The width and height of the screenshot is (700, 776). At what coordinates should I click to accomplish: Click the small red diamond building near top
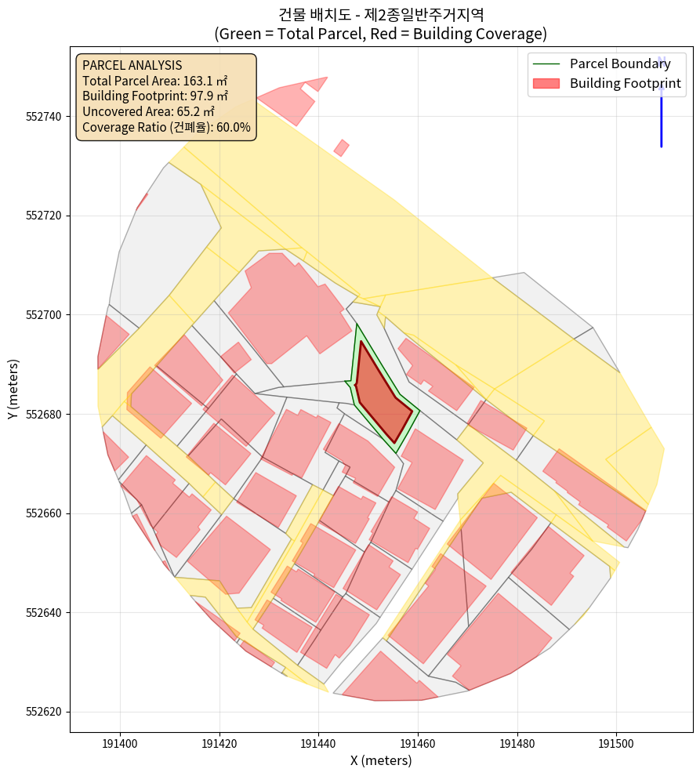click(341, 147)
